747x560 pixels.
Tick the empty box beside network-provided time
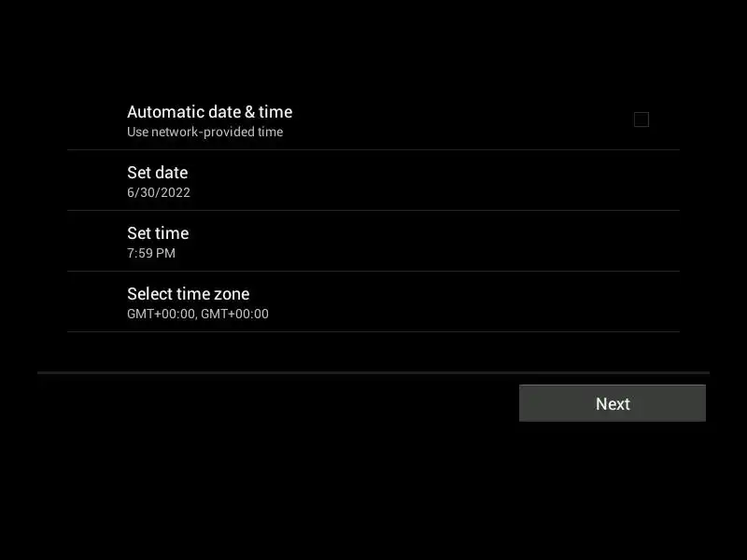(641, 119)
